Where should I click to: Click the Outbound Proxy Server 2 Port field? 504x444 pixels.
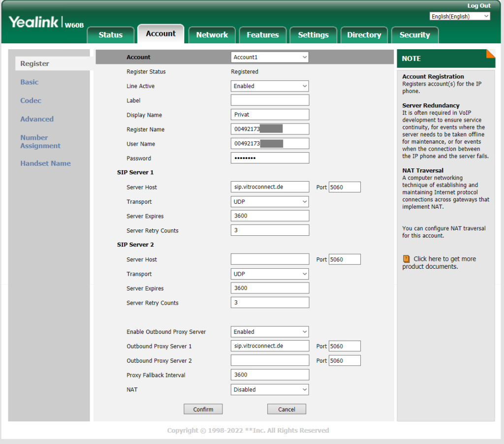345,361
